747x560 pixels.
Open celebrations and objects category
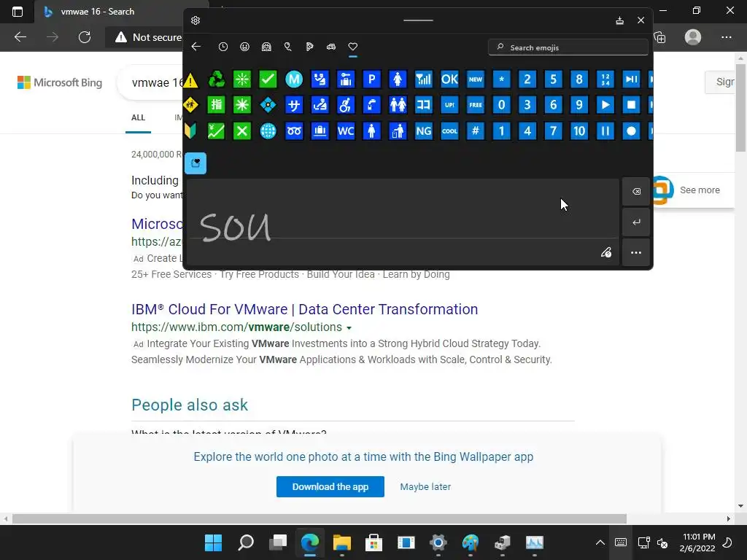[287, 47]
